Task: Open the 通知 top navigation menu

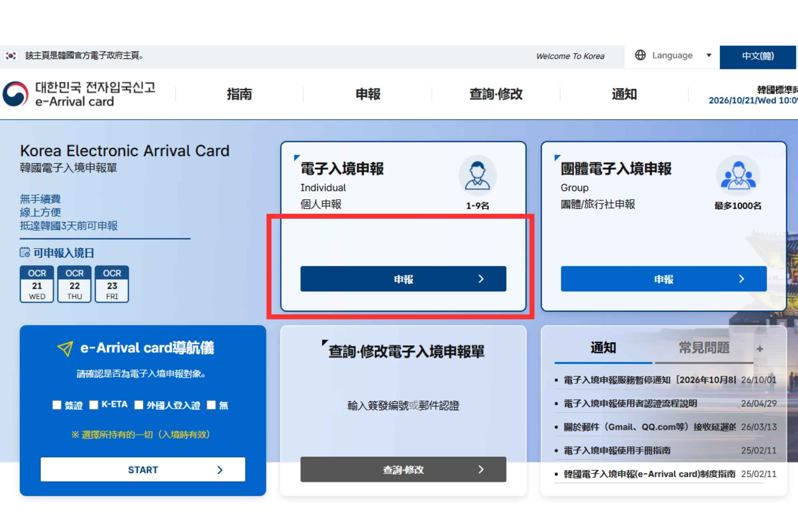Action: click(x=624, y=94)
